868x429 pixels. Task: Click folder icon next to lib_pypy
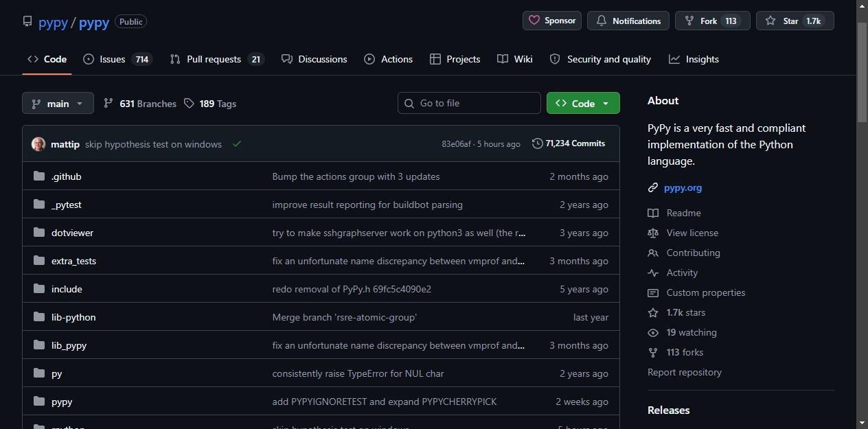[x=39, y=345]
